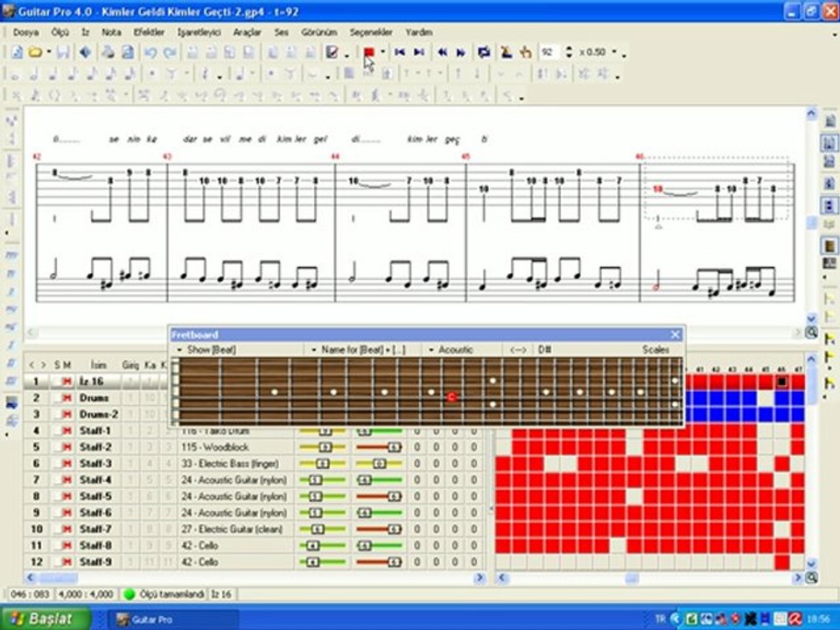
Task: Select the edit tool notepad icon
Action: 332,52
